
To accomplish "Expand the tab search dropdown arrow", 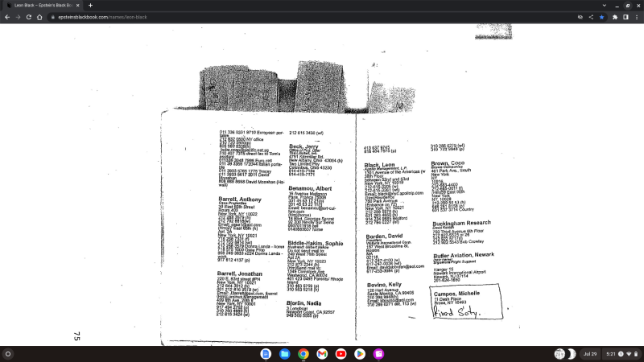I will 605,6.
